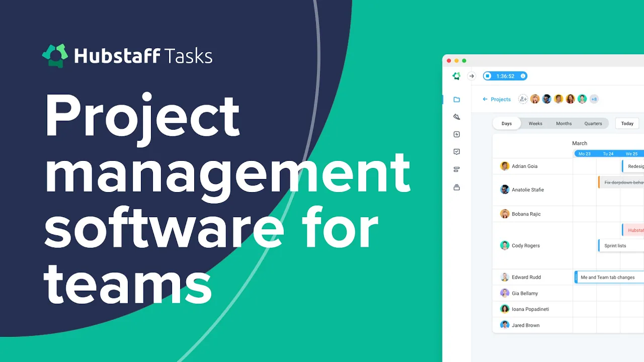Open timeline bars icon in sidebar
This screenshot has height=362, width=644.
[456, 169]
